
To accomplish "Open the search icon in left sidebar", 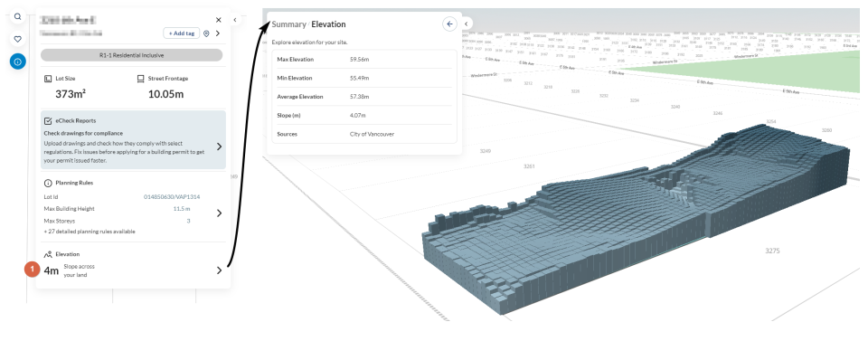I will [18, 16].
